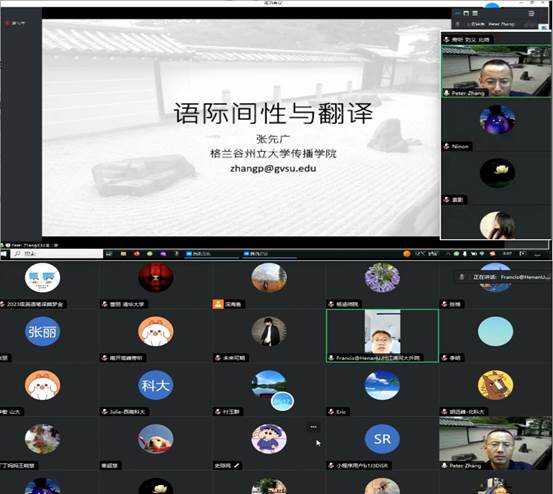Select yellow cartoon avatar of 胡迅峰-北京大
Screen dimensions: 553x494
pyautogui.click(x=495, y=385)
